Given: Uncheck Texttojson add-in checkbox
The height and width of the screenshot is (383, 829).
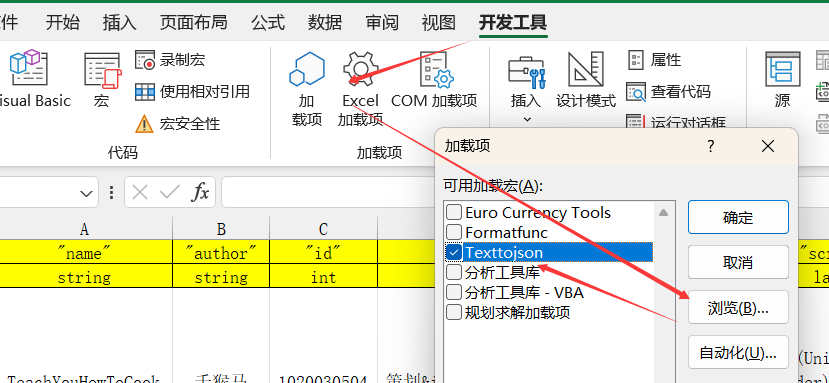Looking at the screenshot, I should 454,252.
